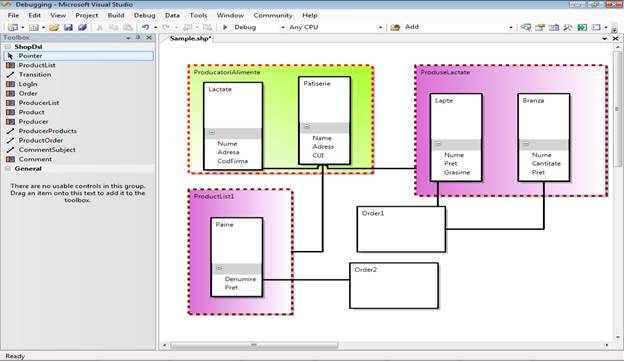
Task: Open the Build menu
Action: coord(116,15)
